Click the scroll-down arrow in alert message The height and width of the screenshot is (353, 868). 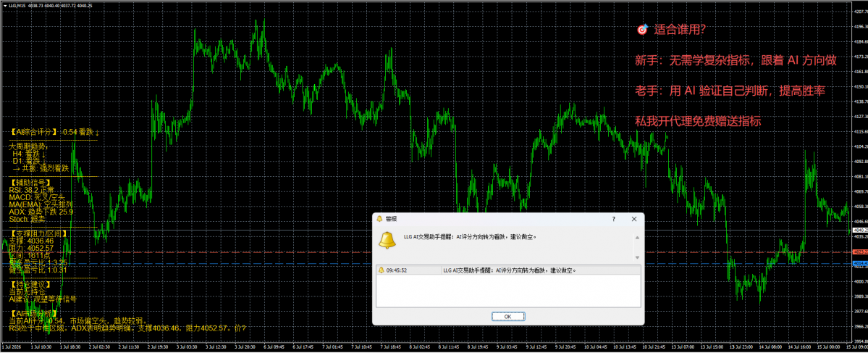click(637, 257)
